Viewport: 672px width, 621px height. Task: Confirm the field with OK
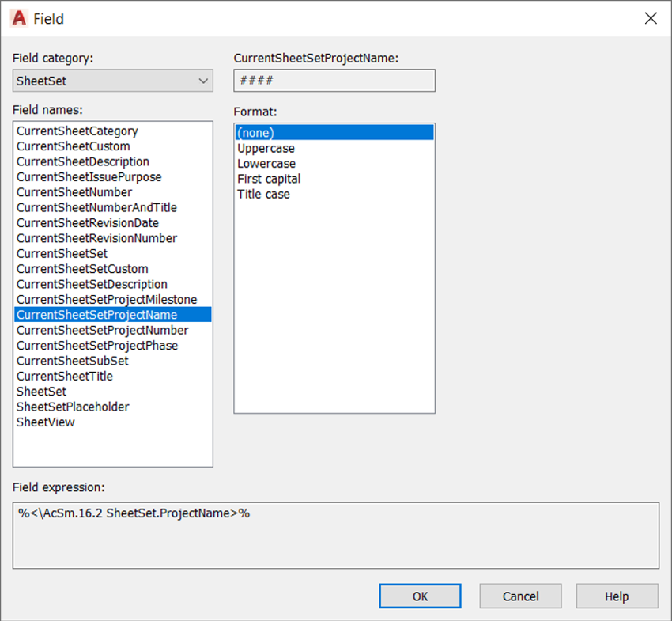(x=420, y=596)
